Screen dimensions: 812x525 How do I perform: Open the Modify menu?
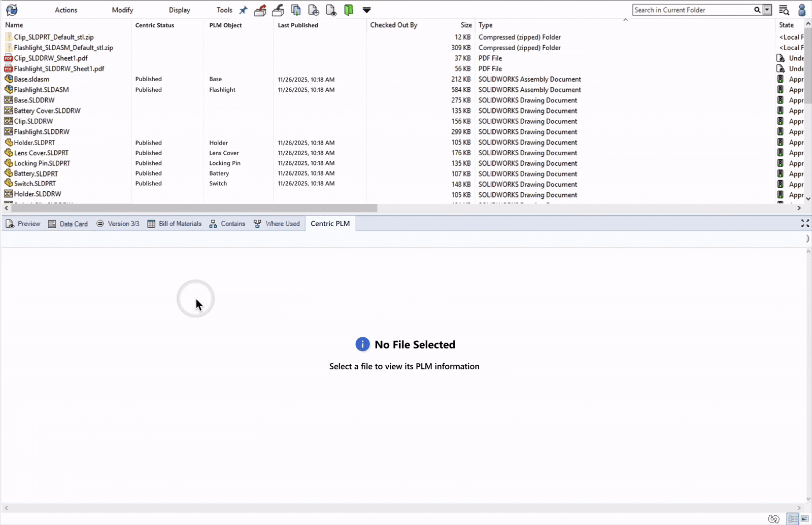[122, 10]
